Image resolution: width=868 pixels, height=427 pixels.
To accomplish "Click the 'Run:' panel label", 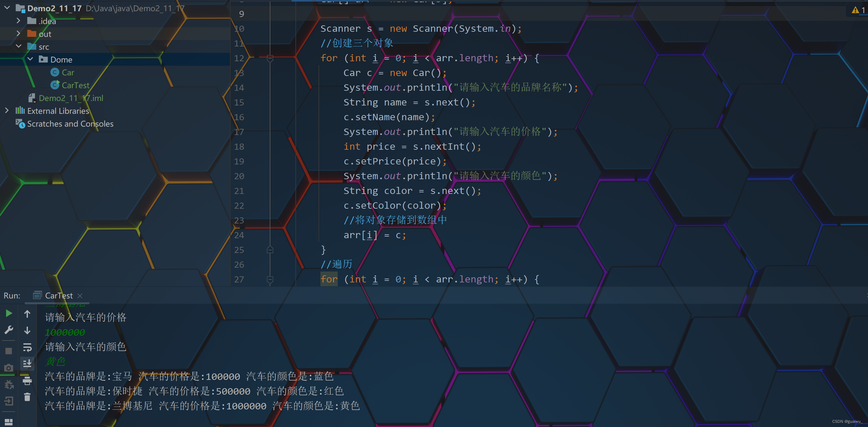I will coord(12,296).
